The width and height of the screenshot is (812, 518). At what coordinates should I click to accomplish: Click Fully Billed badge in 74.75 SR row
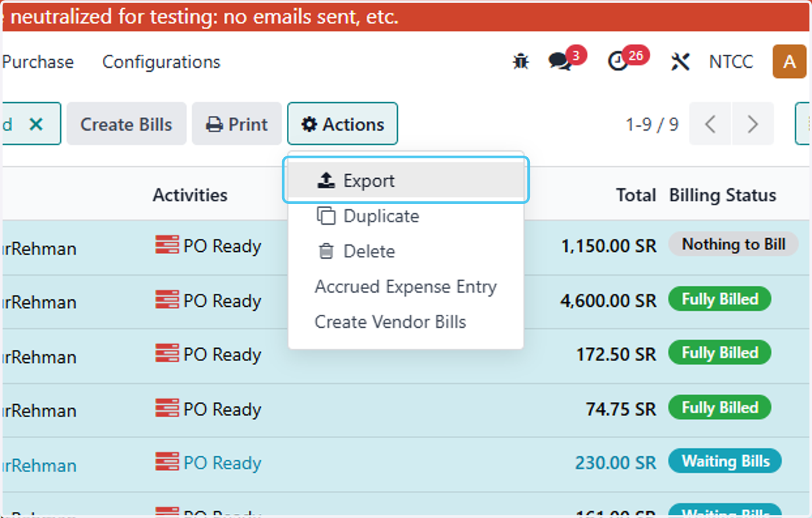pos(719,408)
